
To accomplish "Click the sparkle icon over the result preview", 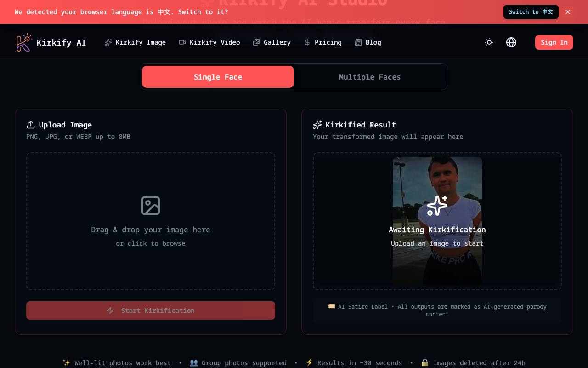I will [x=437, y=206].
